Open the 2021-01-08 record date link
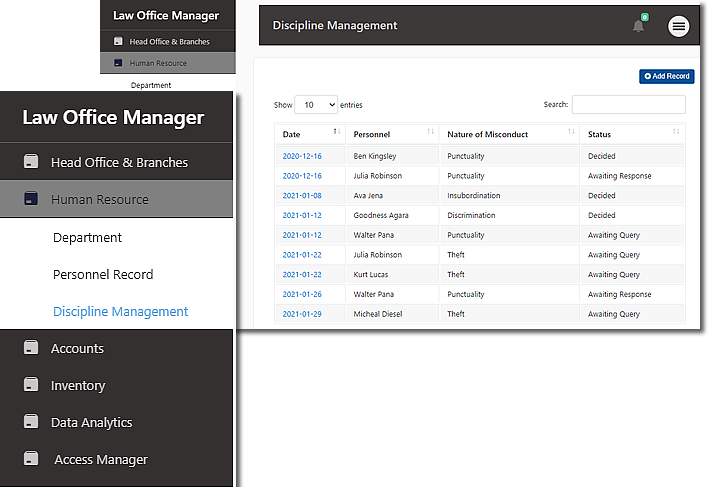The width and height of the screenshot is (708, 487). coord(301,195)
